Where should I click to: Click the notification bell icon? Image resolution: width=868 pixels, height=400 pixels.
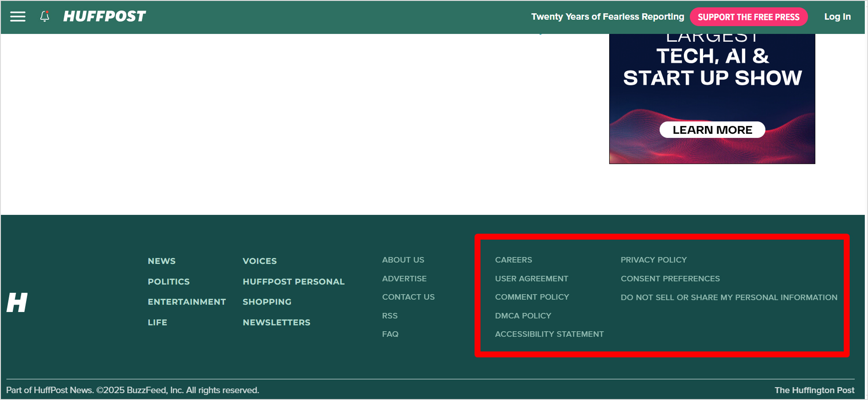pyautogui.click(x=44, y=16)
